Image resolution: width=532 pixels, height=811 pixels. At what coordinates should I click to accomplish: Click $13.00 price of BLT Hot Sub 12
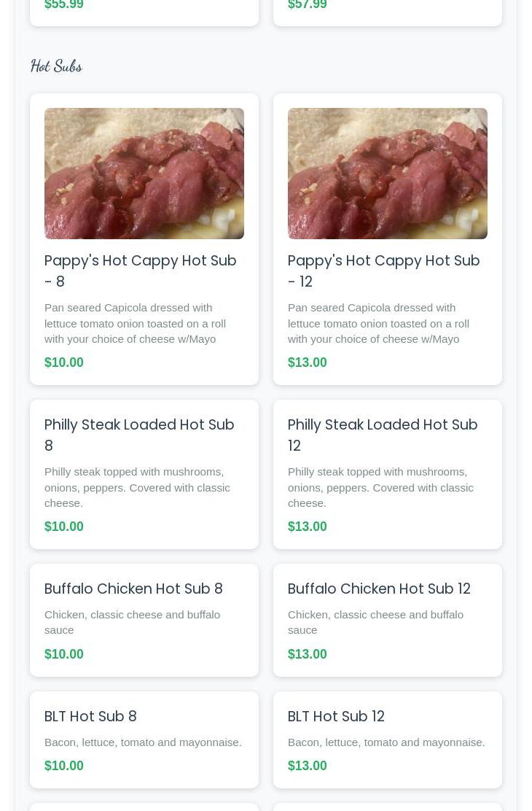308,766
